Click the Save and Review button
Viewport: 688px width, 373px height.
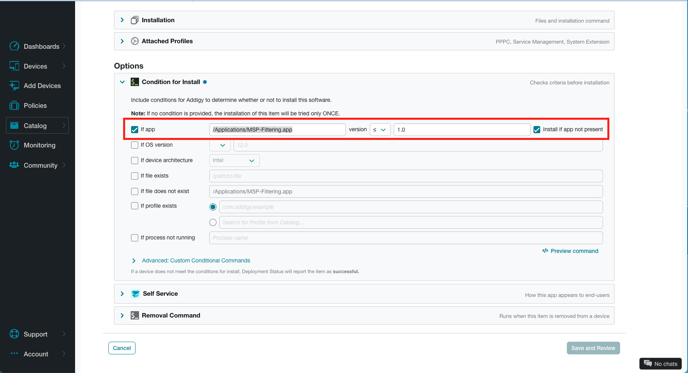pos(593,348)
